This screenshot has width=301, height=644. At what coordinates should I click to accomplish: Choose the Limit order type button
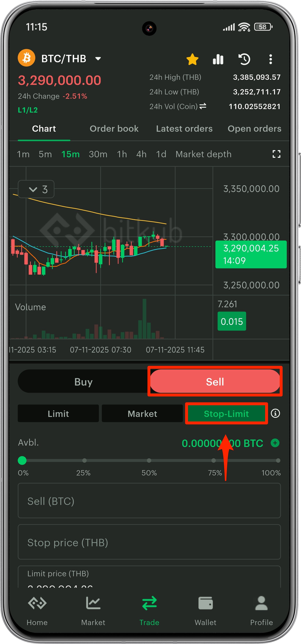pyautogui.click(x=58, y=414)
